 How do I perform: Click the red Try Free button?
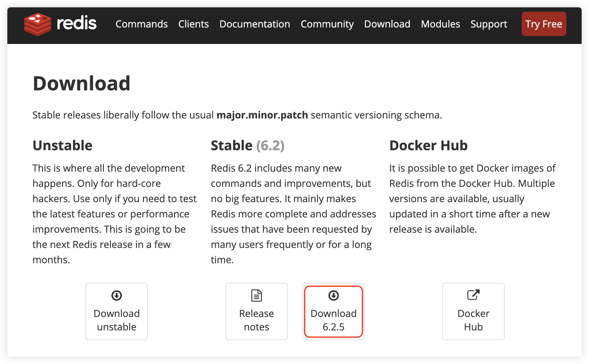coord(544,24)
